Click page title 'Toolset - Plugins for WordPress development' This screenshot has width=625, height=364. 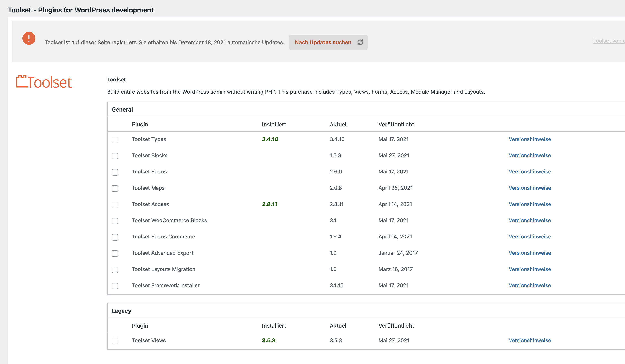(81, 10)
